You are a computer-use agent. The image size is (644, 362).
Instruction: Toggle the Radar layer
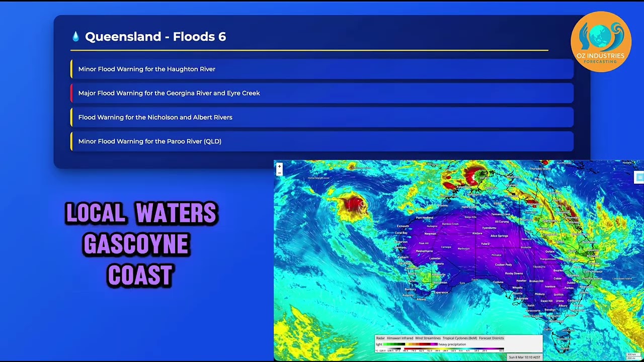(x=380, y=338)
